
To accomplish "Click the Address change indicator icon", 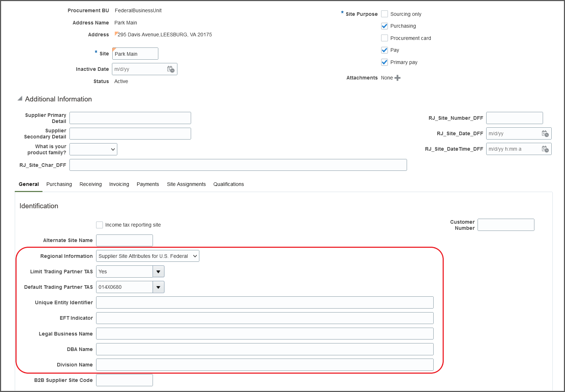I will click(x=116, y=33).
